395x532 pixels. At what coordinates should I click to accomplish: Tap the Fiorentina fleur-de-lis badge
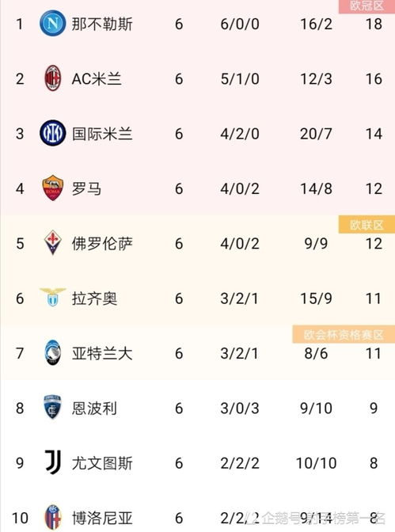pos(52,243)
